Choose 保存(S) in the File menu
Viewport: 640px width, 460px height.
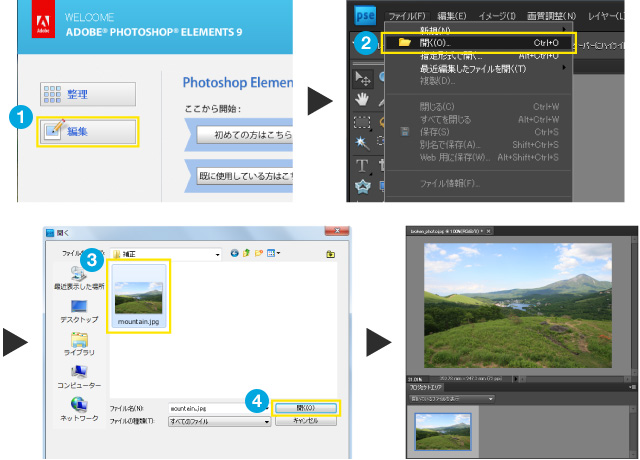coord(478,132)
